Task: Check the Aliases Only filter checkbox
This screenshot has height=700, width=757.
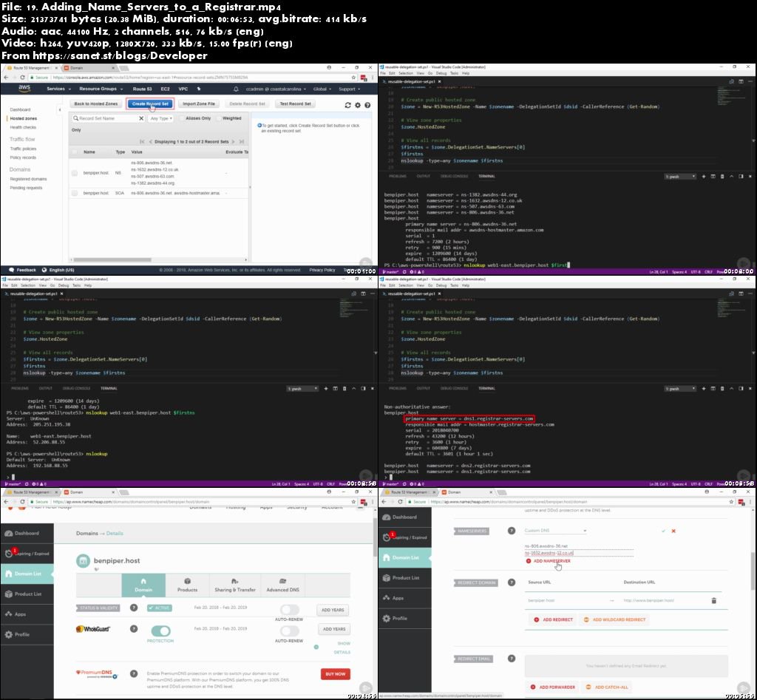Action: pyautogui.click(x=182, y=118)
